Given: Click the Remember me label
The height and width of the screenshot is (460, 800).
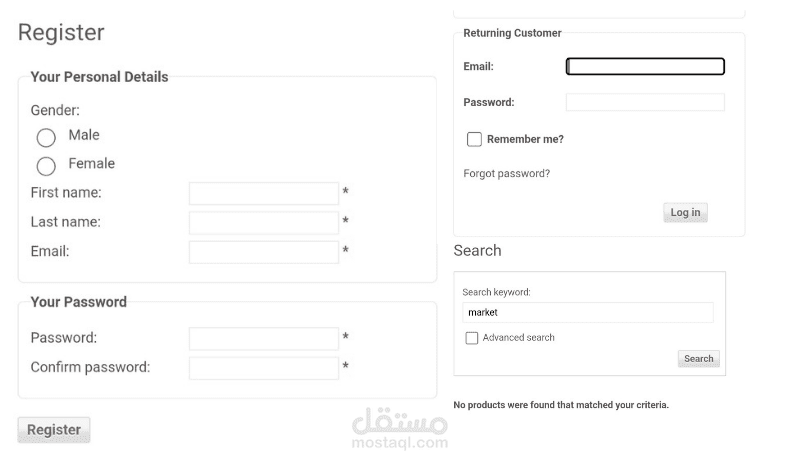Looking at the screenshot, I should point(525,139).
